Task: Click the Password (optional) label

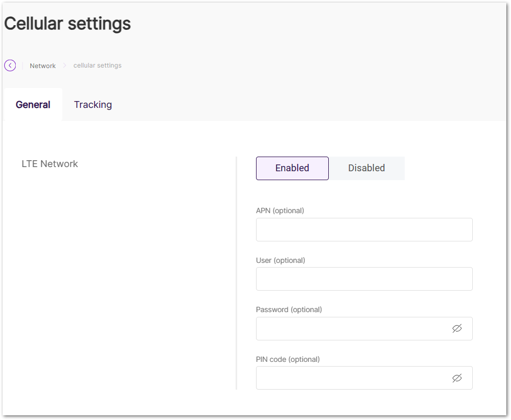Action: click(x=288, y=310)
